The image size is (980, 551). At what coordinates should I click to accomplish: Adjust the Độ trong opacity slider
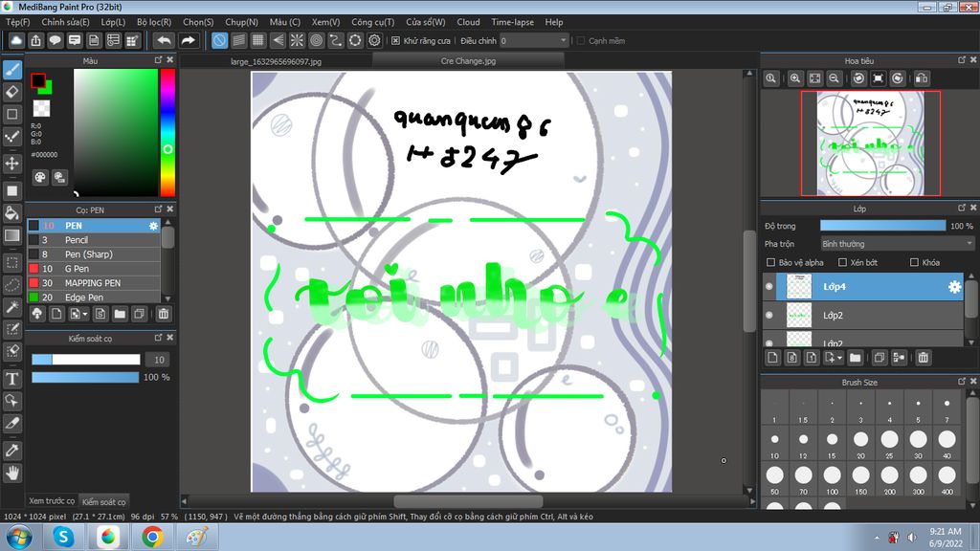click(x=882, y=226)
